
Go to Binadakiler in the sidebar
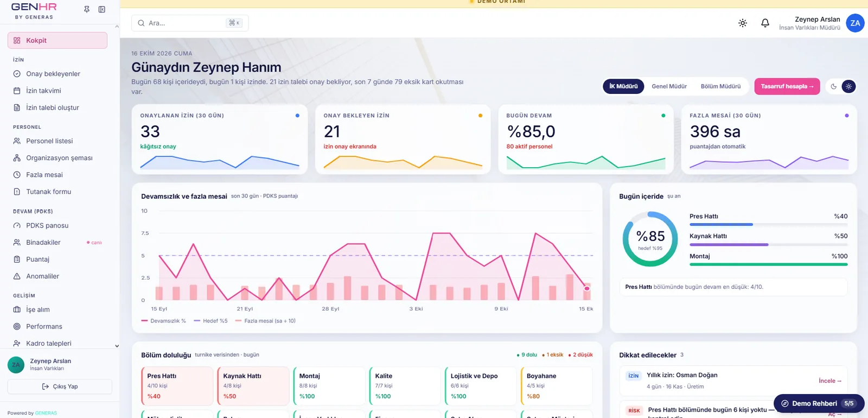click(58, 243)
